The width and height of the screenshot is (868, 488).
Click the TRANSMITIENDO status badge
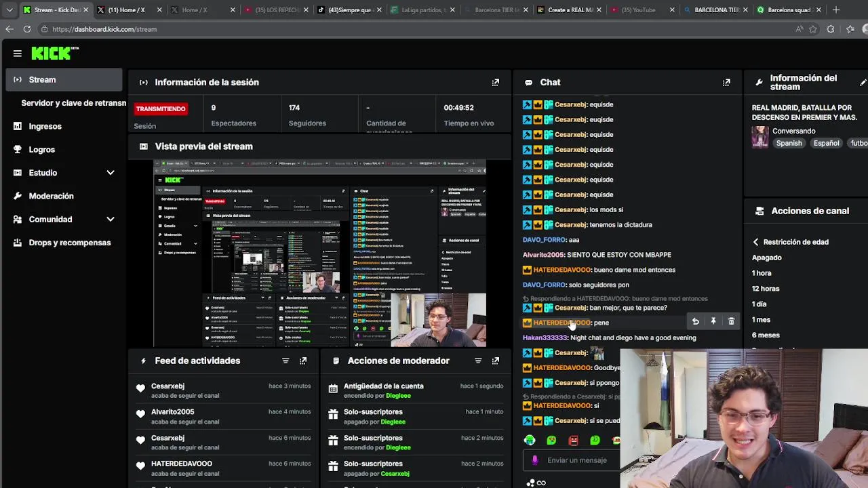(161, 109)
